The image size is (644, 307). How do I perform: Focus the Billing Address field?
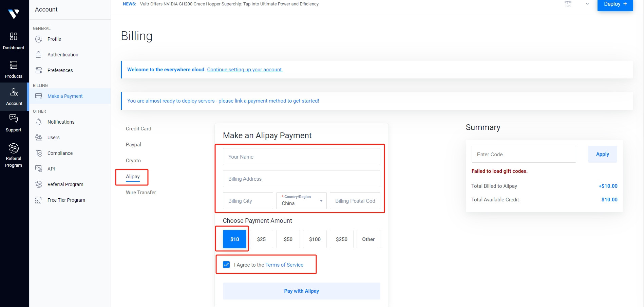(x=302, y=179)
